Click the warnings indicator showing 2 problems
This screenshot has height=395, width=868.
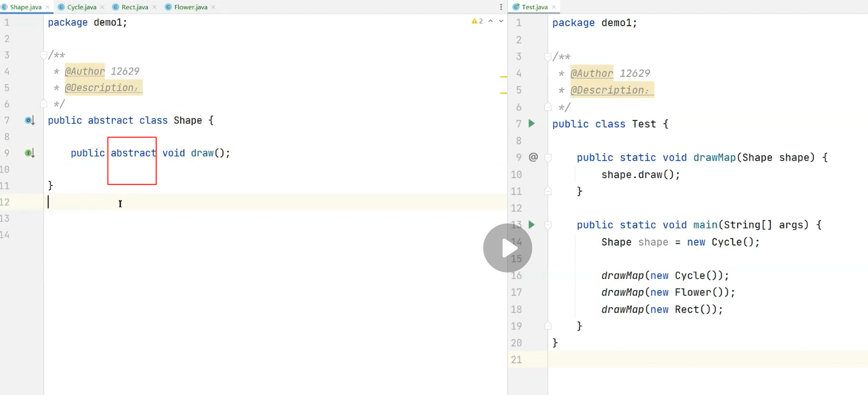click(477, 21)
